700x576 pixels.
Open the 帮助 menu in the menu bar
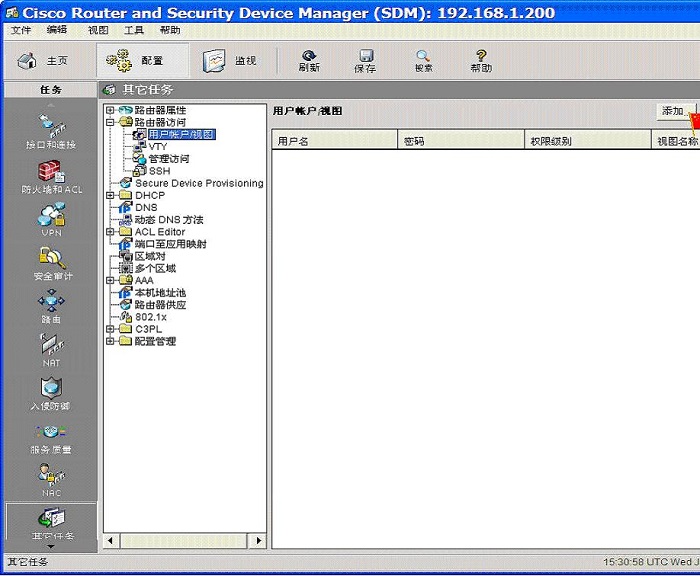click(x=170, y=30)
